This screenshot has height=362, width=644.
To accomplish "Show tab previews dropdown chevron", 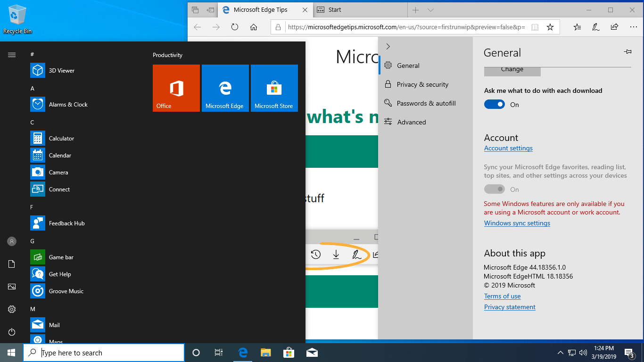I will click(x=430, y=10).
